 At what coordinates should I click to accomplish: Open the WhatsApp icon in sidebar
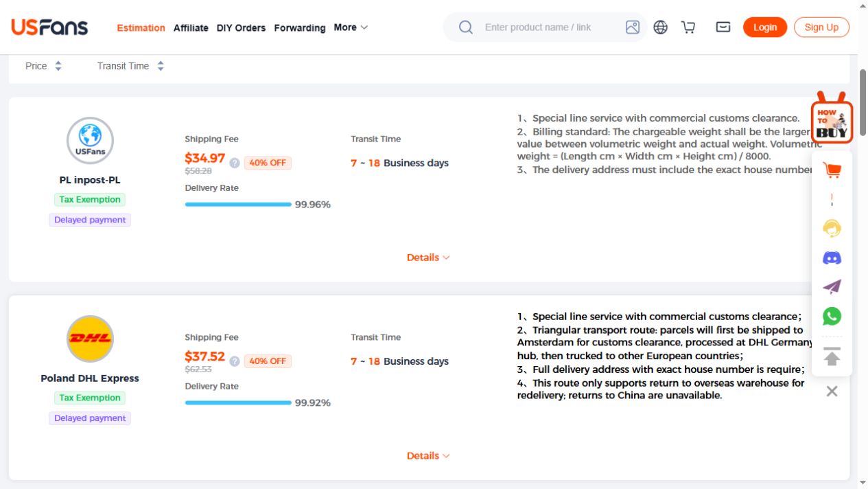tap(832, 317)
